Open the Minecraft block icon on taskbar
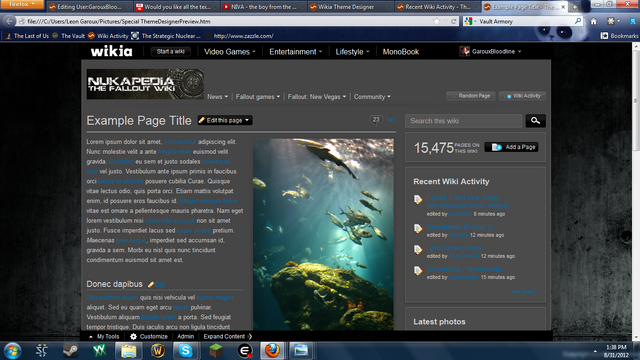The height and width of the screenshot is (360, 640). 216,351
